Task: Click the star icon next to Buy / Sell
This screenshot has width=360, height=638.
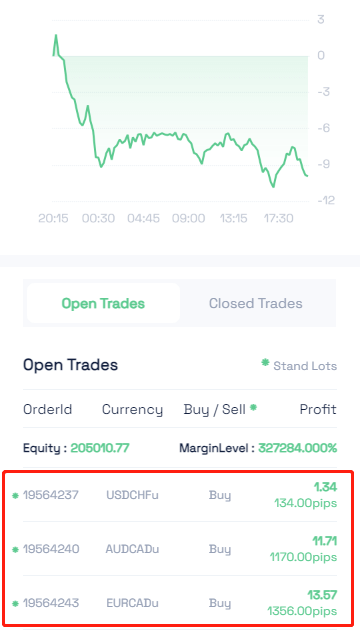Action: [253, 407]
